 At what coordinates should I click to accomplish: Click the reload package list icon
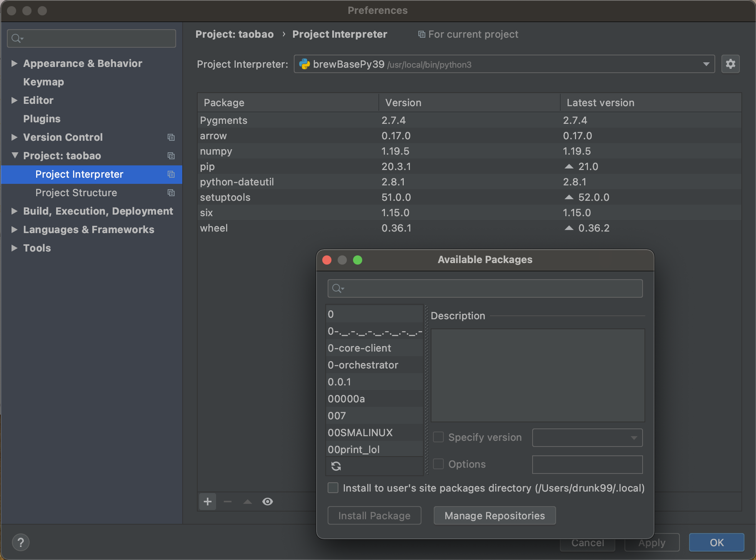point(336,466)
